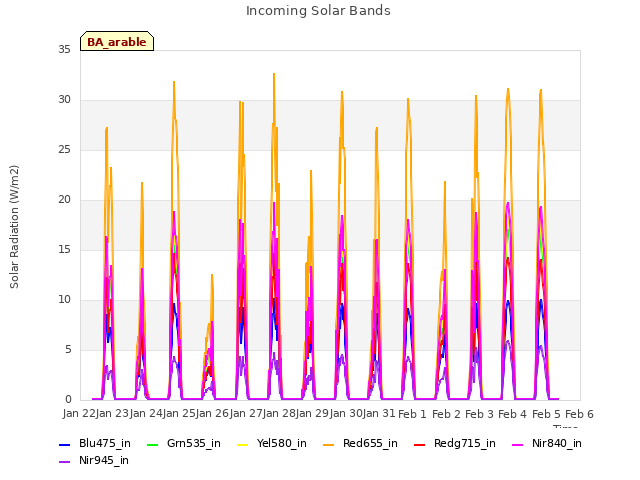640x480 pixels.
Task: Click the yellow Yel580_in legend color marker
Action: (x=242, y=444)
